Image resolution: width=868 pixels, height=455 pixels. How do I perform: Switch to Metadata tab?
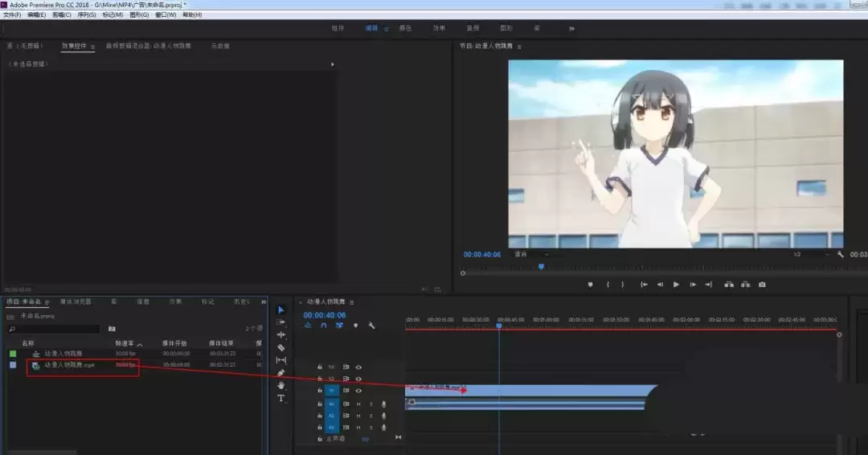pos(220,46)
